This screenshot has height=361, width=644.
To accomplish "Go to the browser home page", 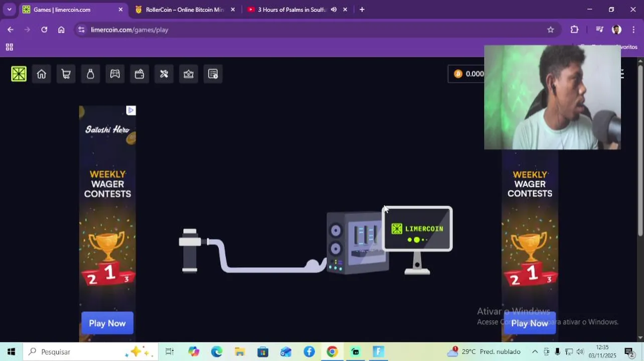I will 61,30.
